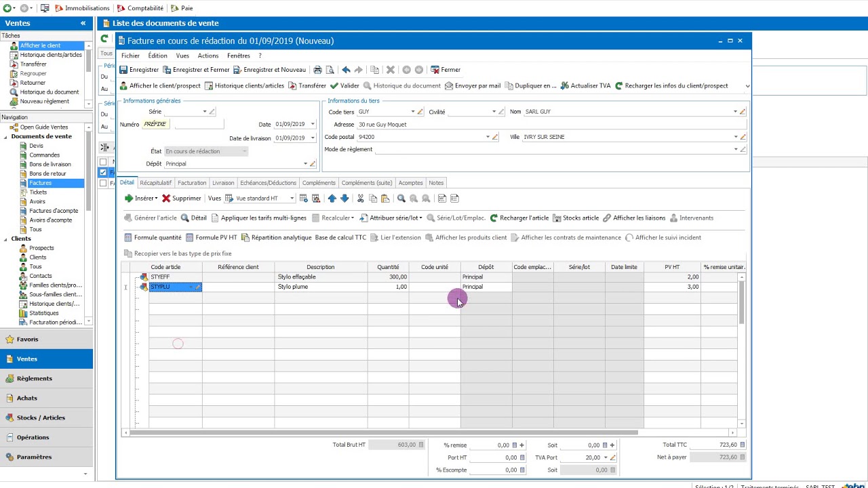The image size is (868, 488).
Task: Click the Stocks article icon
Action: click(557, 218)
